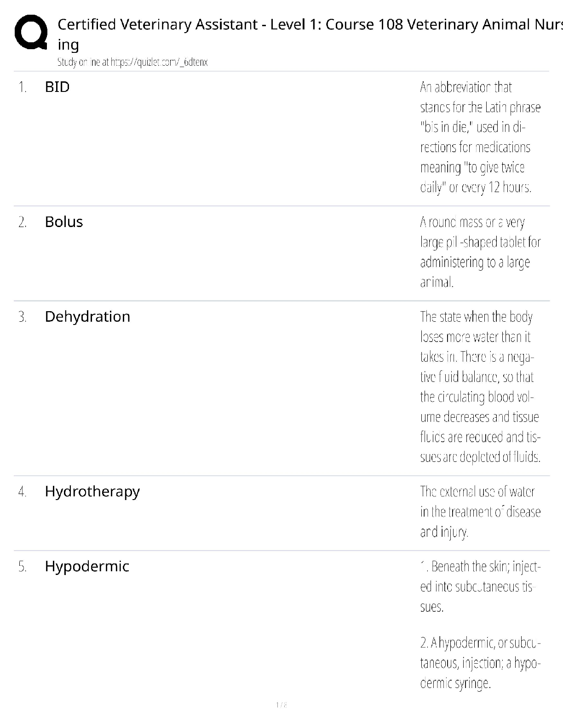Select the term Bolus
The width and height of the screenshot is (563, 728).
pos(64,222)
